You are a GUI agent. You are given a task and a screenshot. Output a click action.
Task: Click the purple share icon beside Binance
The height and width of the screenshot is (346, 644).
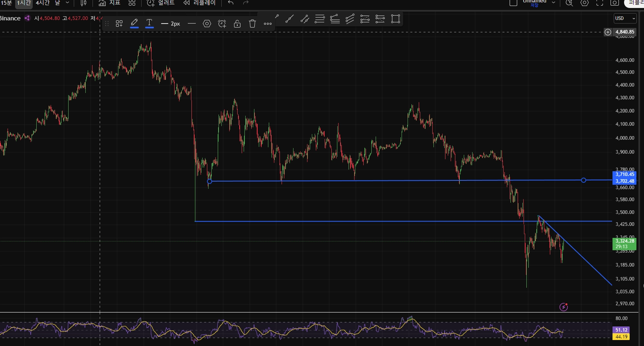pos(27,18)
